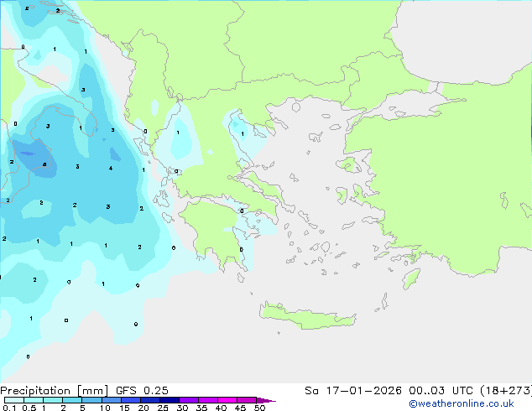Click the precipitation value '4' on the map

[111, 169]
